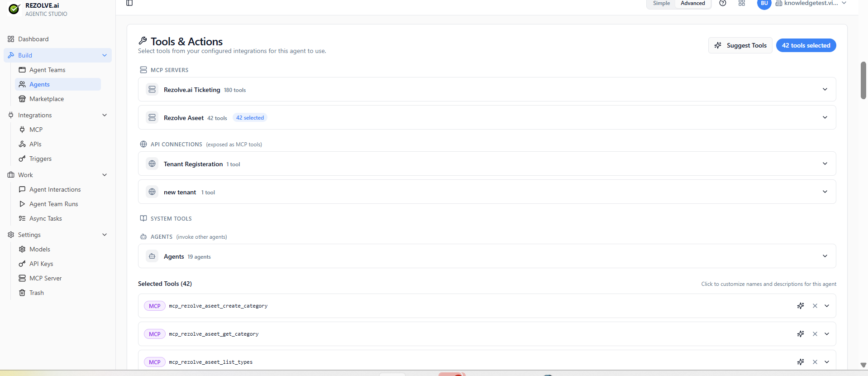
Task: Click the Rezolve Aseet server icon
Action: click(x=152, y=118)
